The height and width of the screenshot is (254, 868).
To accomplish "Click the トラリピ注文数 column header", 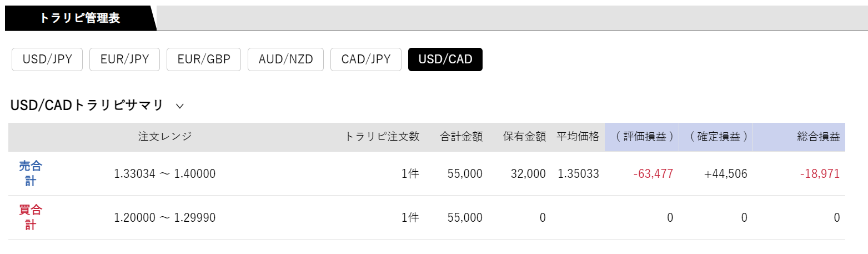I will [x=382, y=137].
